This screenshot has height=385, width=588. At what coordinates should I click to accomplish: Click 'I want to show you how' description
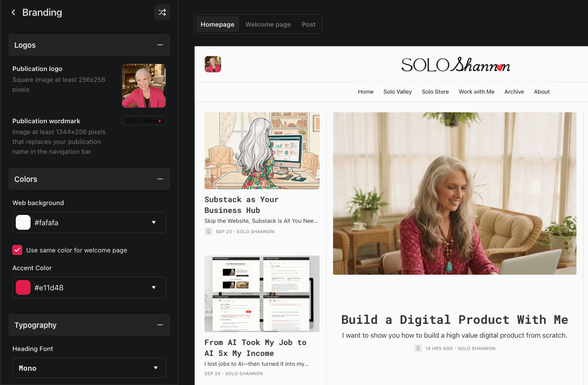454,335
